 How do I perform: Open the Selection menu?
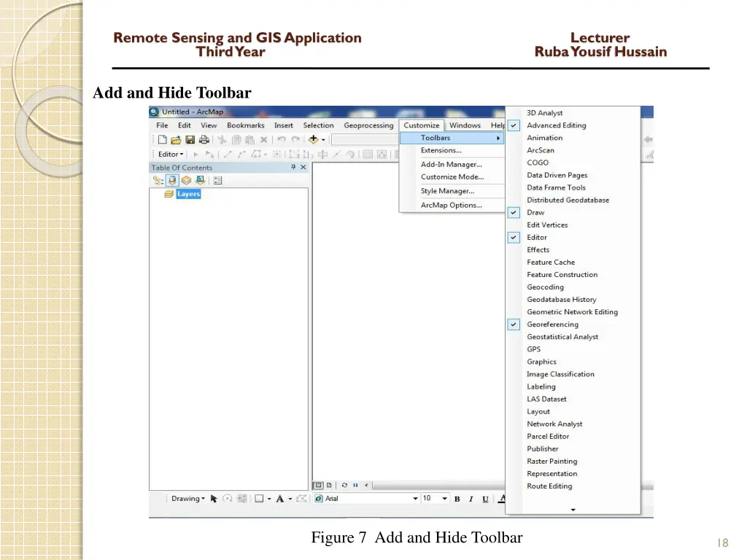tap(318, 125)
